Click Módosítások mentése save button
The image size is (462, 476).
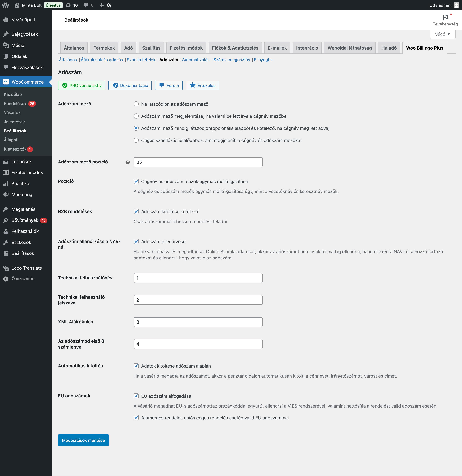tap(83, 440)
